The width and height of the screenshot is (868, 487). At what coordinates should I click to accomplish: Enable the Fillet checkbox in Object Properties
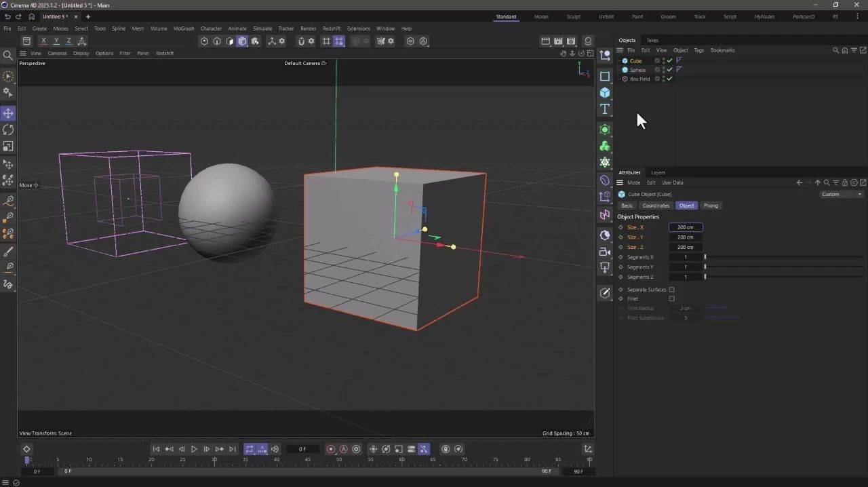672,298
